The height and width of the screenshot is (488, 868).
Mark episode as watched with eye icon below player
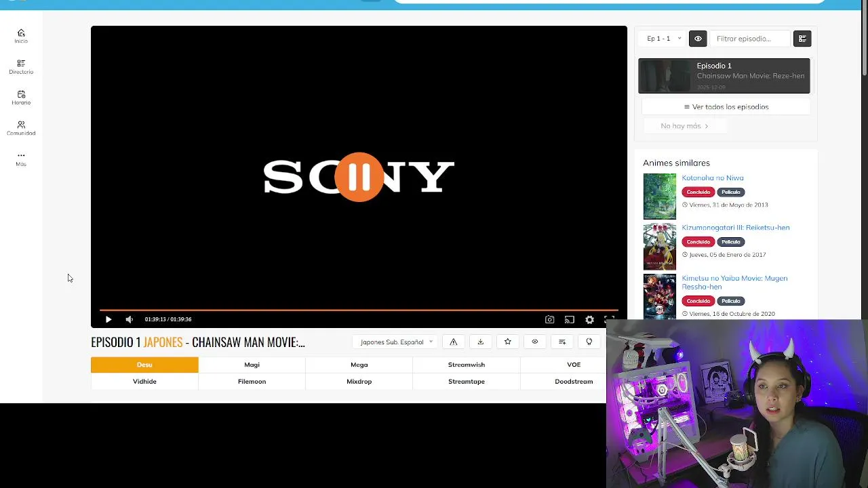pos(535,342)
